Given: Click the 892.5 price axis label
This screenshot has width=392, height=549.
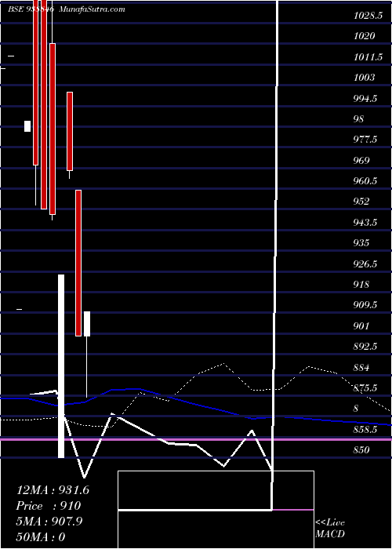Looking at the screenshot, I should pyautogui.click(x=365, y=347).
